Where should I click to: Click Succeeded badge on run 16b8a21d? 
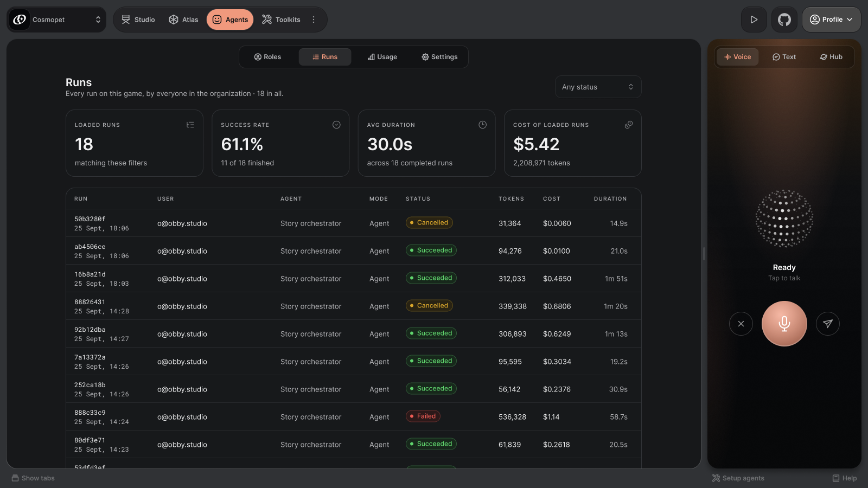[x=431, y=278]
